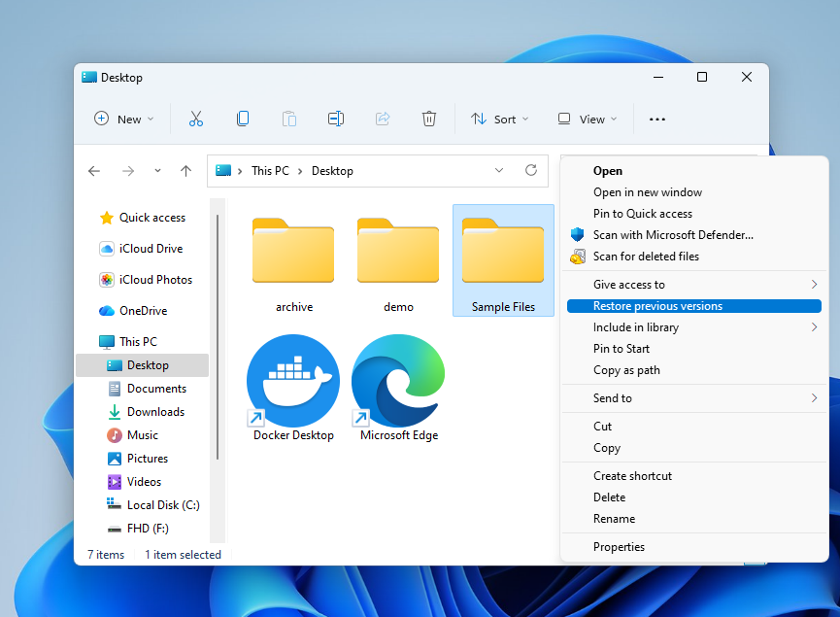
Task: Open OneDrive in sidebar
Action: pyautogui.click(x=133, y=311)
